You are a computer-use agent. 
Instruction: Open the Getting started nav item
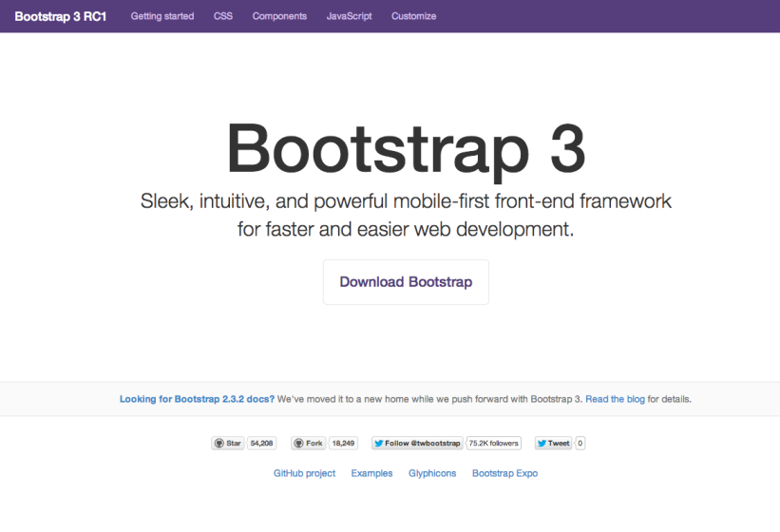tap(162, 16)
